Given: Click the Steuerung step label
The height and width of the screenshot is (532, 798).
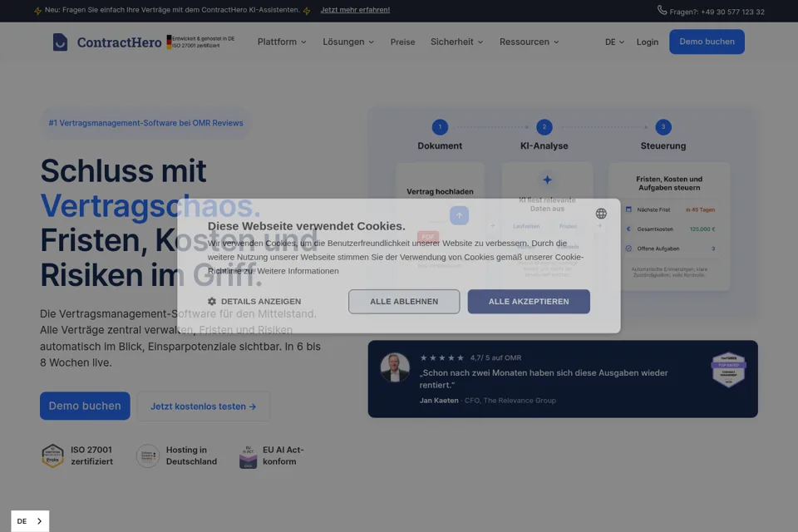Looking at the screenshot, I should click(x=663, y=145).
